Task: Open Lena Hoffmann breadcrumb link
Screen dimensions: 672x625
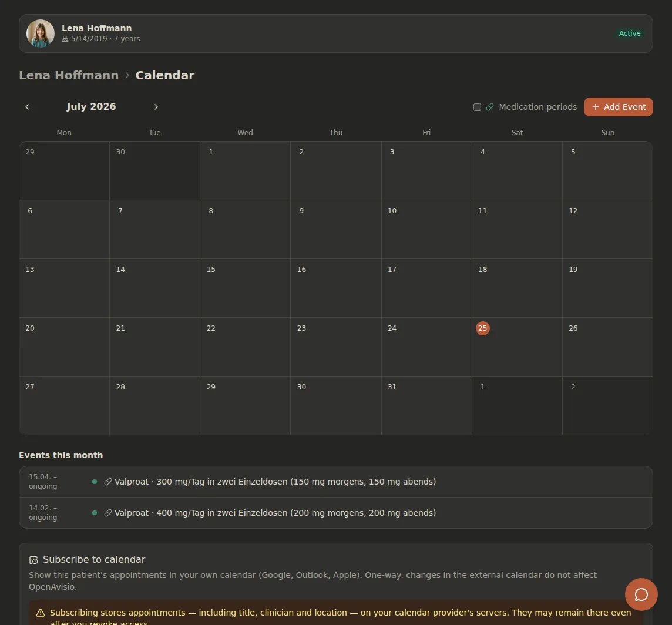Action: tap(69, 75)
